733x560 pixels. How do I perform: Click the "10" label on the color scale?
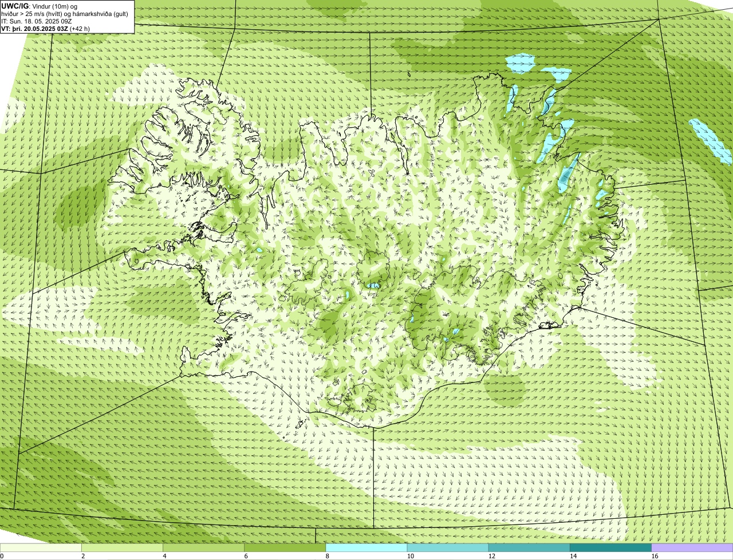pyautogui.click(x=410, y=556)
